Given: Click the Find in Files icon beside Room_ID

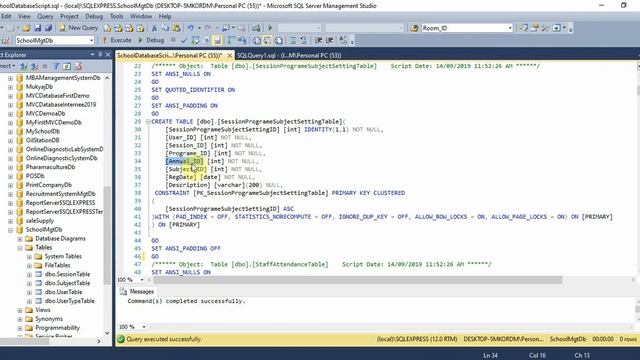Looking at the screenshot, I should (414, 28).
